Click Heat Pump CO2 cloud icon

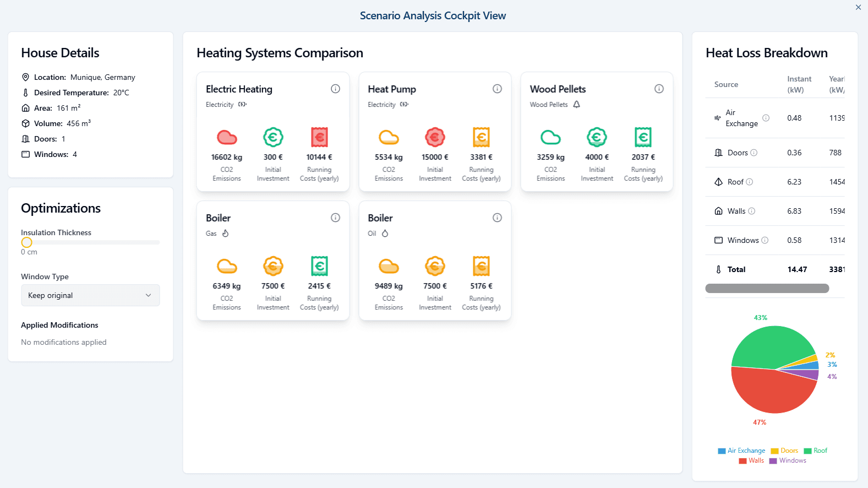pos(389,137)
